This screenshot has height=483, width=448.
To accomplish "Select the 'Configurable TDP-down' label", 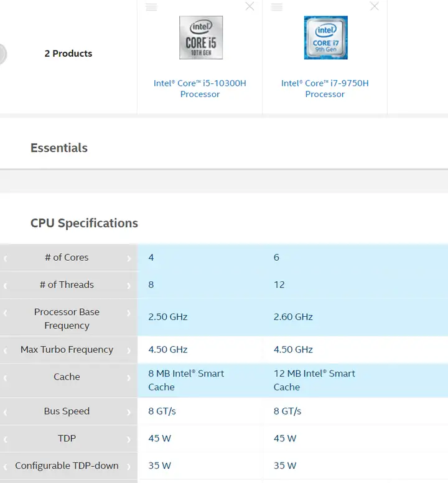I will 67,466.
